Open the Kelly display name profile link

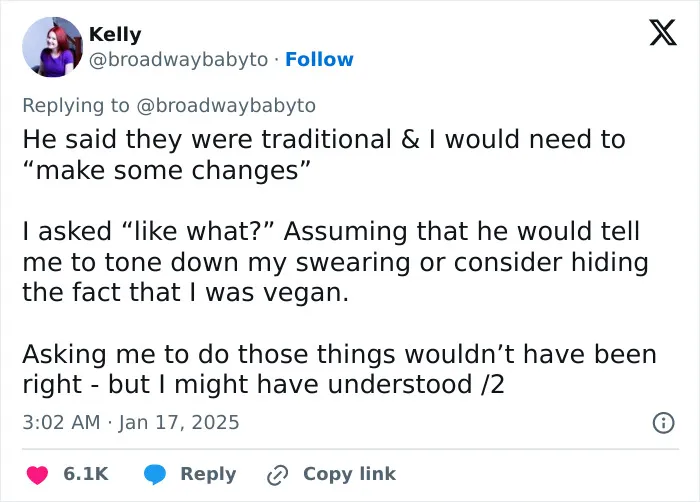(115, 35)
